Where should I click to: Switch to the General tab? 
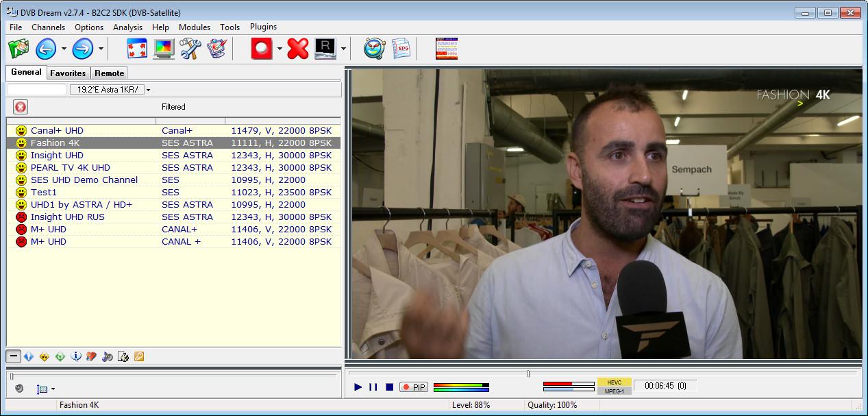point(27,72)
